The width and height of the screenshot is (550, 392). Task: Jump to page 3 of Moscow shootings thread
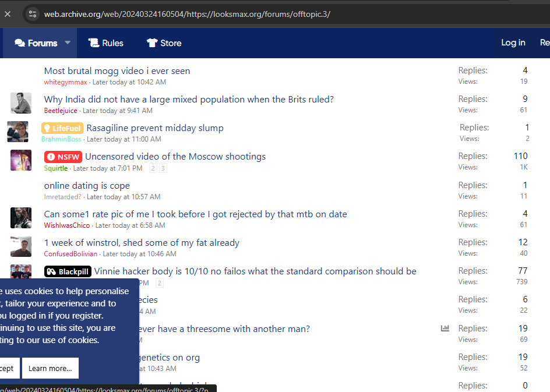click(x=163, y=168)
